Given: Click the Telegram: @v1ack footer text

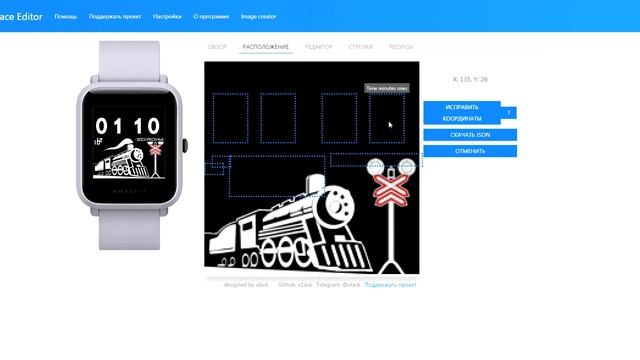Looking at the screenshot, I should (x=338, y=285).
